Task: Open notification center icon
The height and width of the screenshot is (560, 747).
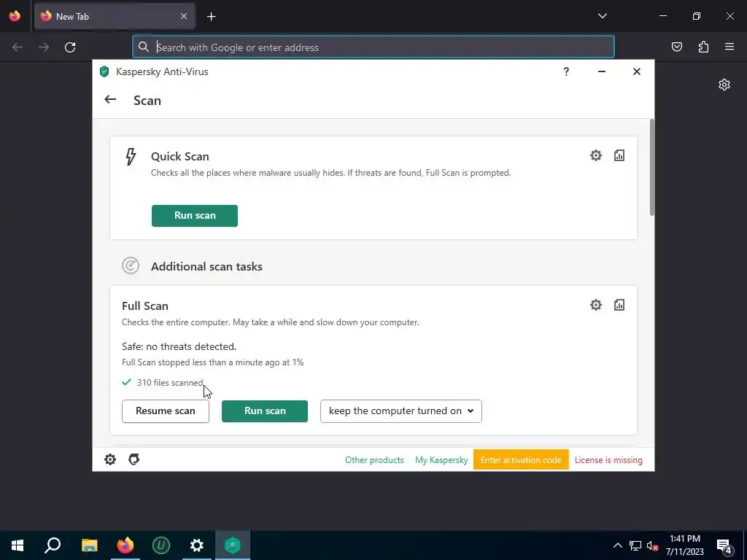Action: click(x=724, y=546)
